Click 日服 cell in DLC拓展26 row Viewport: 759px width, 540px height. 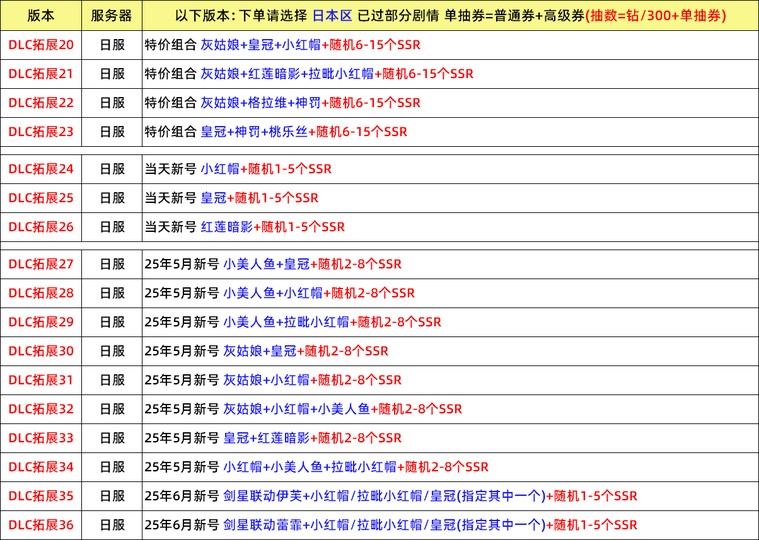pos(112,227)
